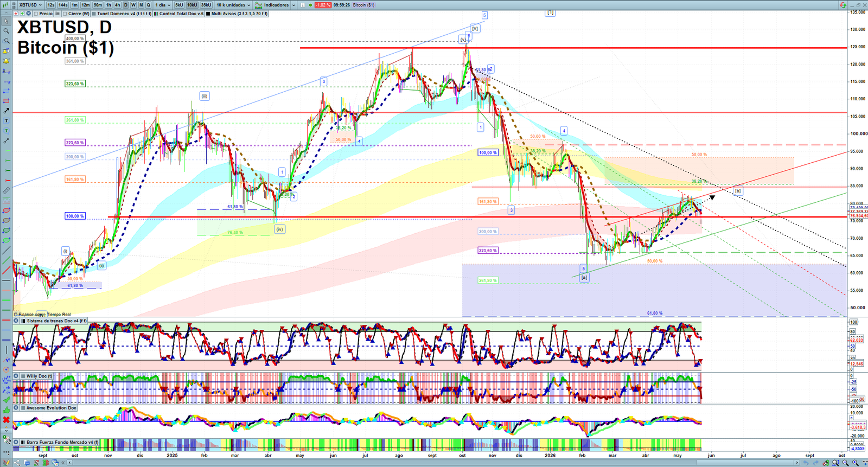Open the '1 día' timeframe dropdown
The width and height of the screenshot is (868, 467).
point(163,5)
